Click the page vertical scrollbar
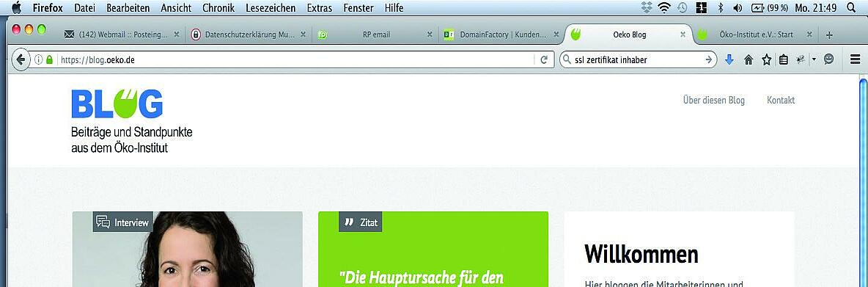The height and width of the screenshot is (287, 868). (x=864, y=183)
